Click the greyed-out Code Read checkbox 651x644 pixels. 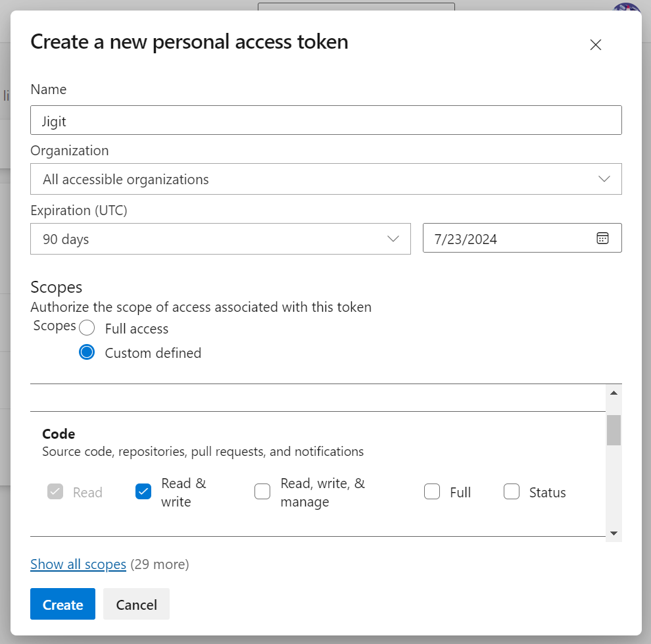coord(55,491)
